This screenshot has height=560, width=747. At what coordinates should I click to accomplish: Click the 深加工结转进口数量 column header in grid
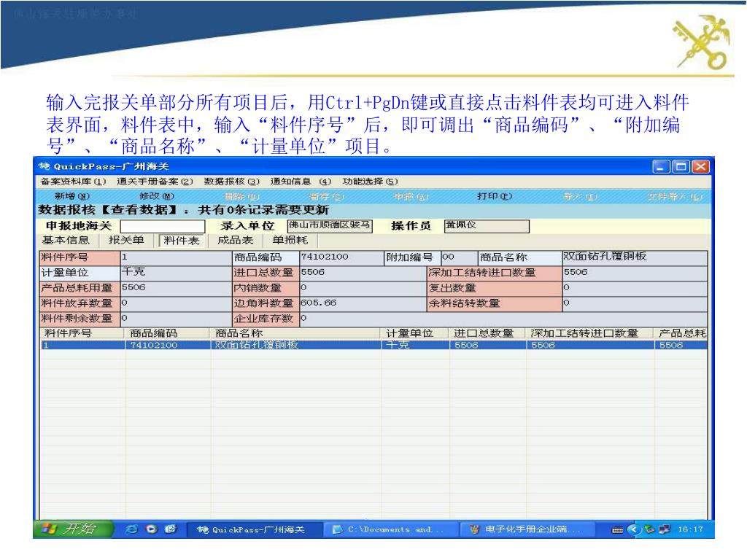pyautogui.click(x=591, y=333)
